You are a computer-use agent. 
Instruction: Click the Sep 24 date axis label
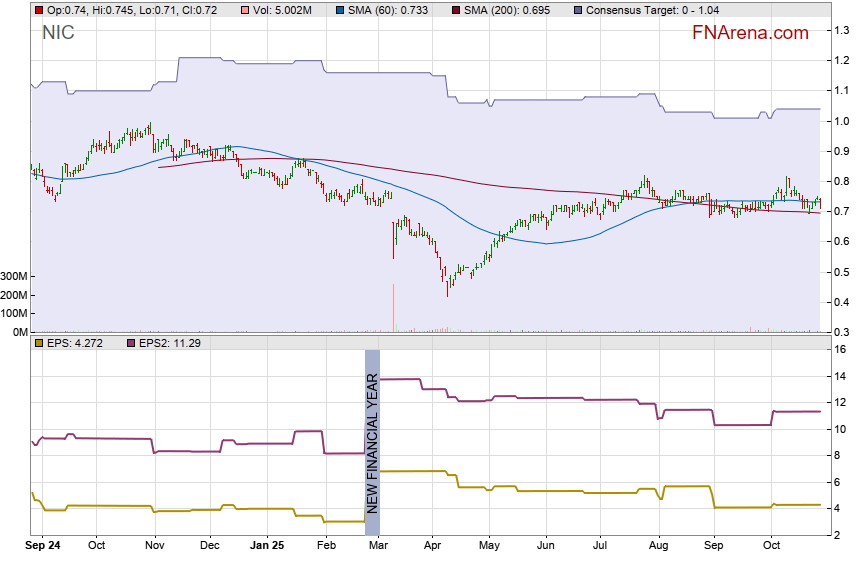coord(42,547)
